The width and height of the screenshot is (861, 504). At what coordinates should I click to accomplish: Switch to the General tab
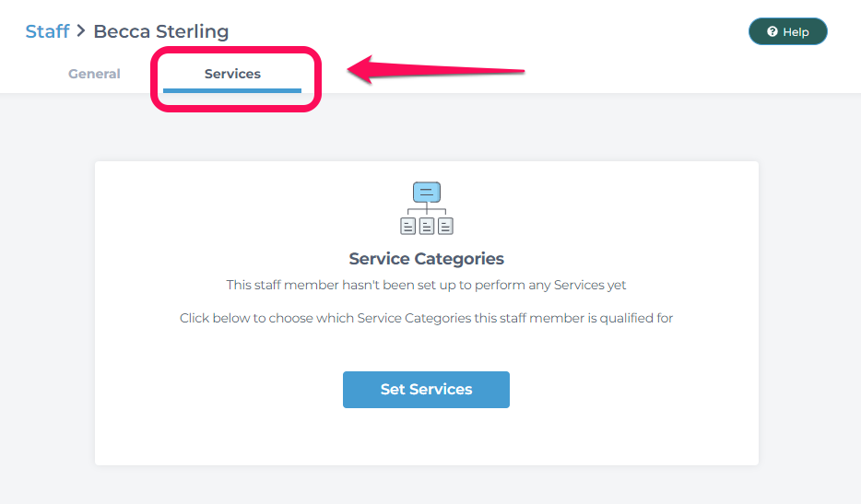coord(94,74)
